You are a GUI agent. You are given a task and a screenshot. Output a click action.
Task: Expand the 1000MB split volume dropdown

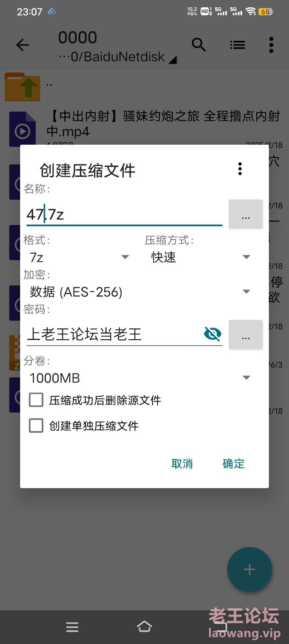pos(140,378)
